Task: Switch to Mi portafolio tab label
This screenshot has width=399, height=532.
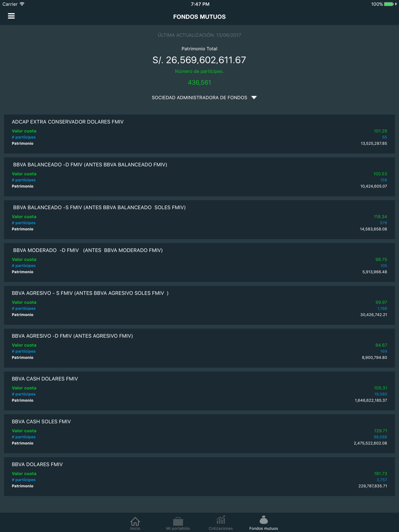Action: (x=178, y=528)
